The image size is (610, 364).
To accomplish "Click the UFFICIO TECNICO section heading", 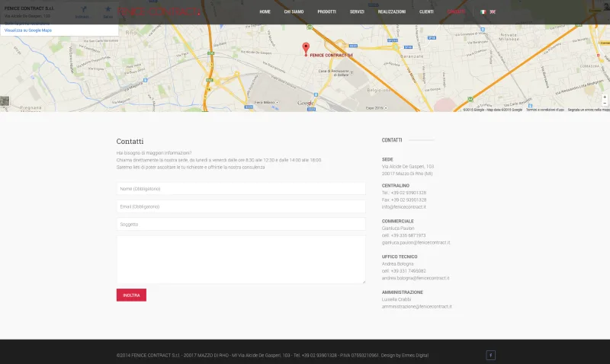I will point(400,257).
